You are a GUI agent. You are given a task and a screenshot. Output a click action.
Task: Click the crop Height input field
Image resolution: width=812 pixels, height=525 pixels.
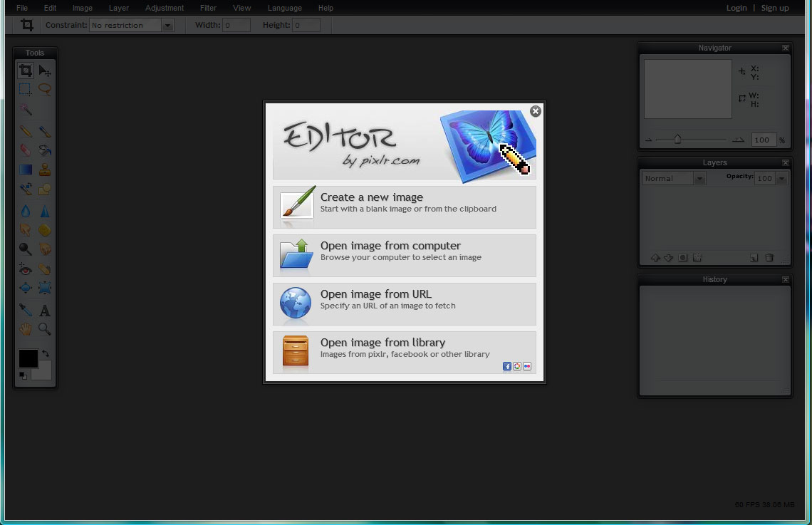click(306, 25)
